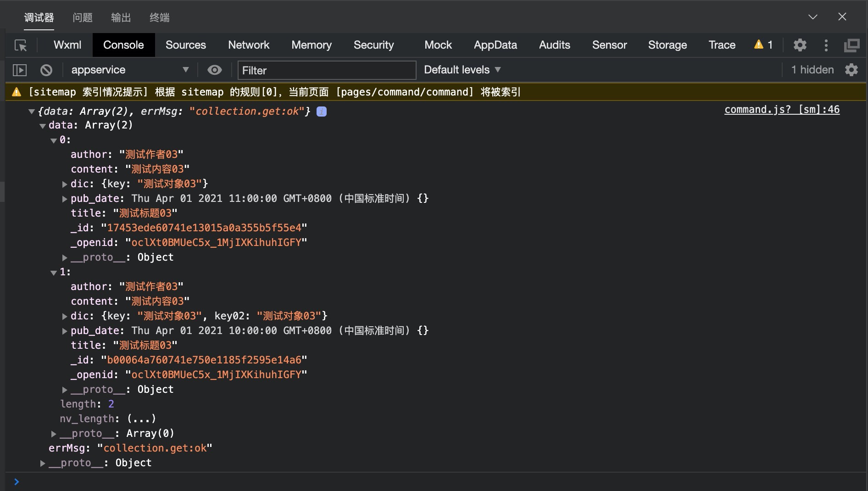Viewport: 868px width, 491px height.
Task: Activate the element inspector cursor icon
Action: [x=21, y=45]
